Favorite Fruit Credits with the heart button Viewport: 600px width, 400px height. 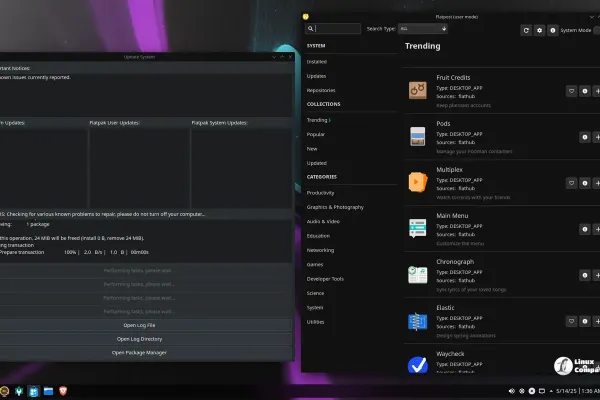click(x=571, y=91)
